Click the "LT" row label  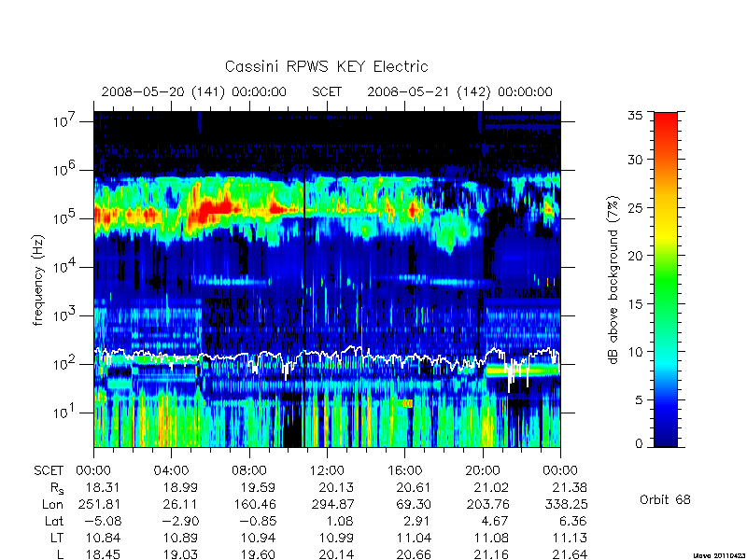tap(57, 538)
